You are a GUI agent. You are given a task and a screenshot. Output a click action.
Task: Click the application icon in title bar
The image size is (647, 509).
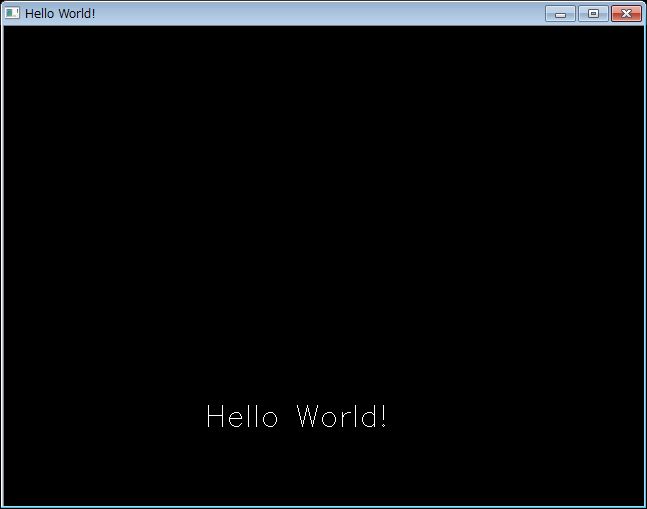[12, 13]
